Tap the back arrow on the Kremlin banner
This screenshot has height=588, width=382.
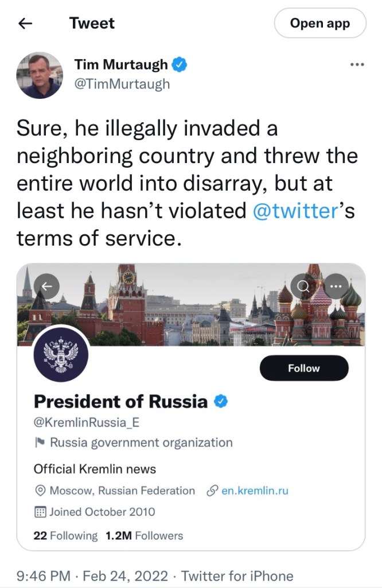coord(48,285)
